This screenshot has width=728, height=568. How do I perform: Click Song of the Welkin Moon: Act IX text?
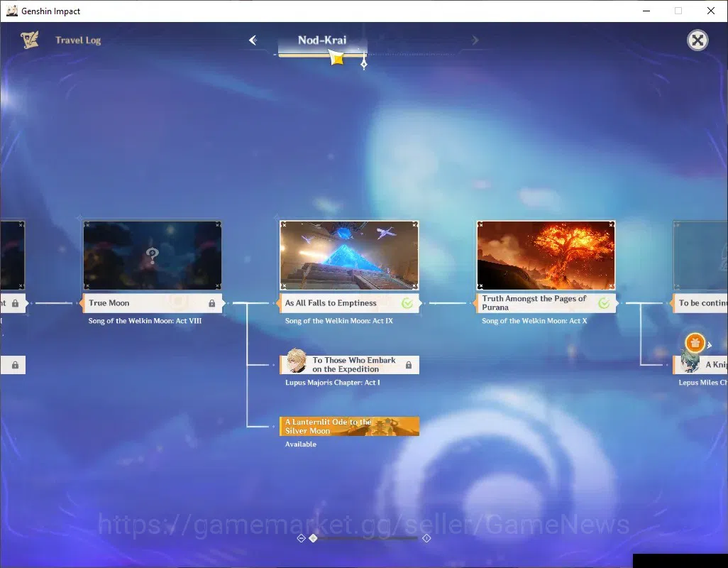[x=339, y=321]
